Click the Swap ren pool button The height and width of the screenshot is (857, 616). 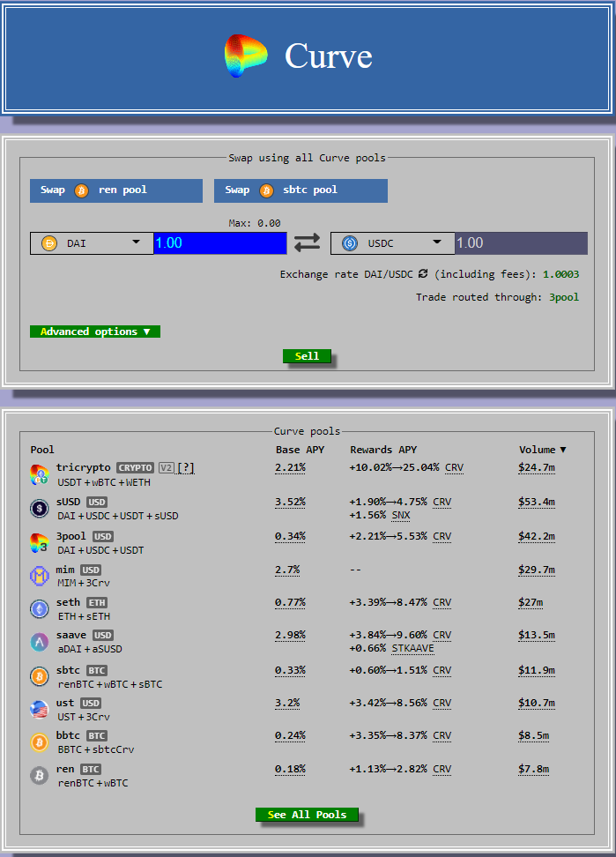[116, 190]
